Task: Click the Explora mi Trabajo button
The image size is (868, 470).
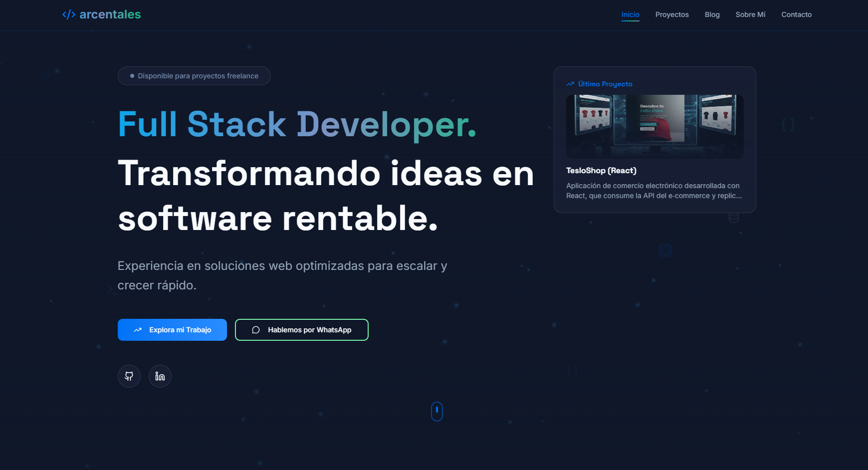Action: pyautogui.click(x=172, y=330)
